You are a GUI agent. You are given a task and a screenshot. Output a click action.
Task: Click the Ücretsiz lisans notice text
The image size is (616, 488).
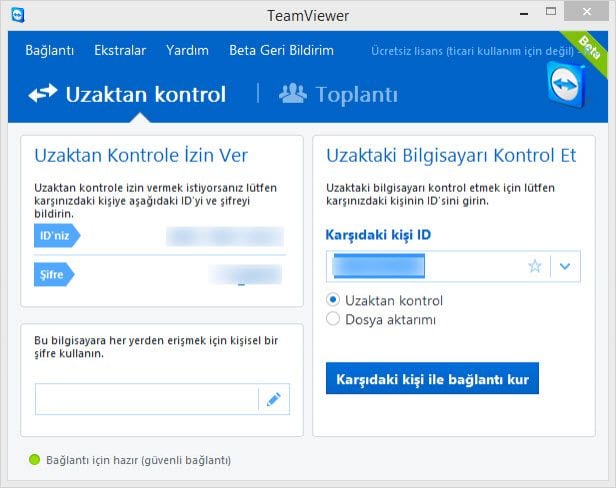472,51
